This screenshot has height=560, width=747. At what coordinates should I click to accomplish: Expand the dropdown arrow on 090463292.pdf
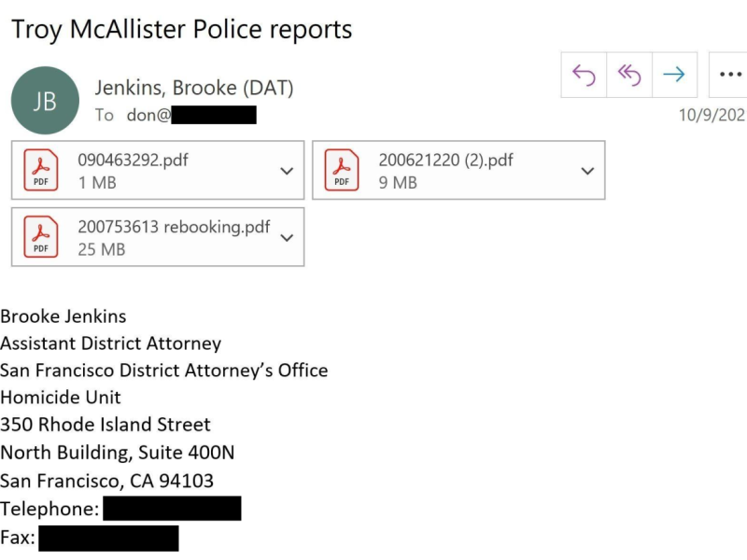[287, 171]
